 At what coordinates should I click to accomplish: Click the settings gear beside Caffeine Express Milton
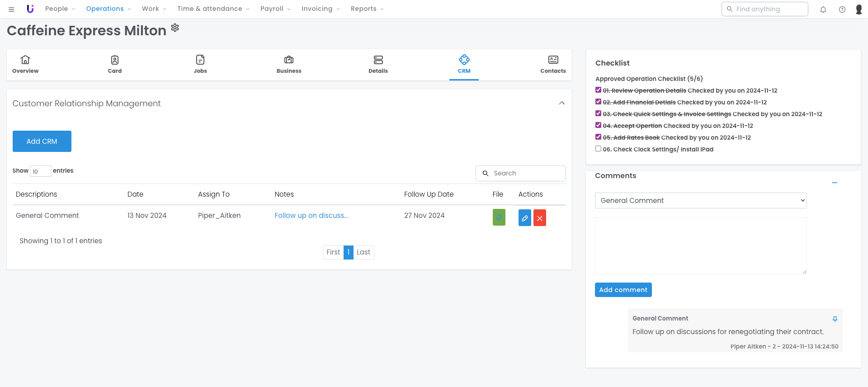175,28
